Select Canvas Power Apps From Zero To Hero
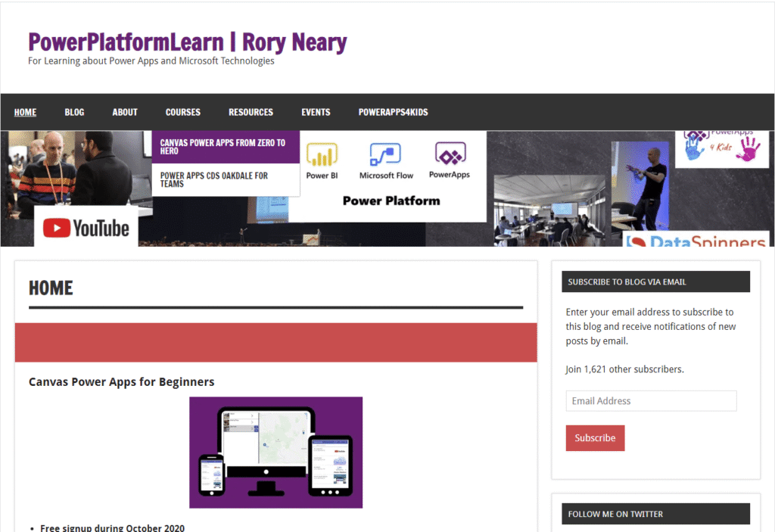The width and height of the screenshot is (775, 532). [226, 147]
